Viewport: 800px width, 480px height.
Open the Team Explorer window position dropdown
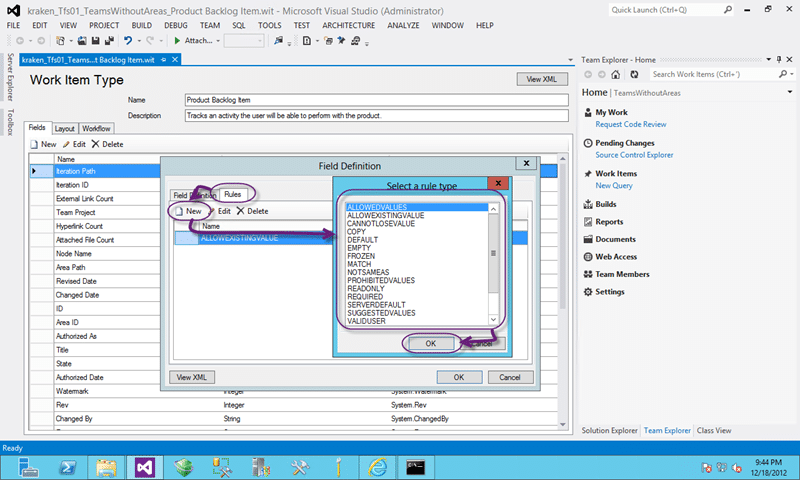coord(769,60)
